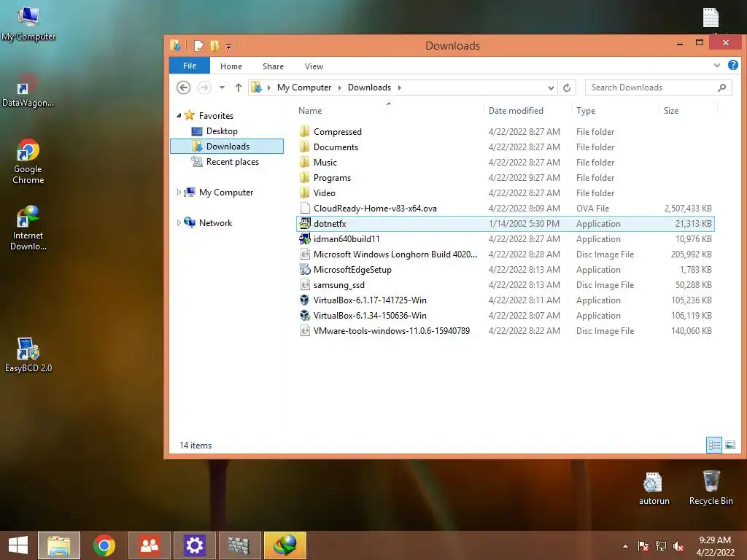Click the dotnetfx application icon
This screenshot has height=560, width=747.
tap(305, 223)
